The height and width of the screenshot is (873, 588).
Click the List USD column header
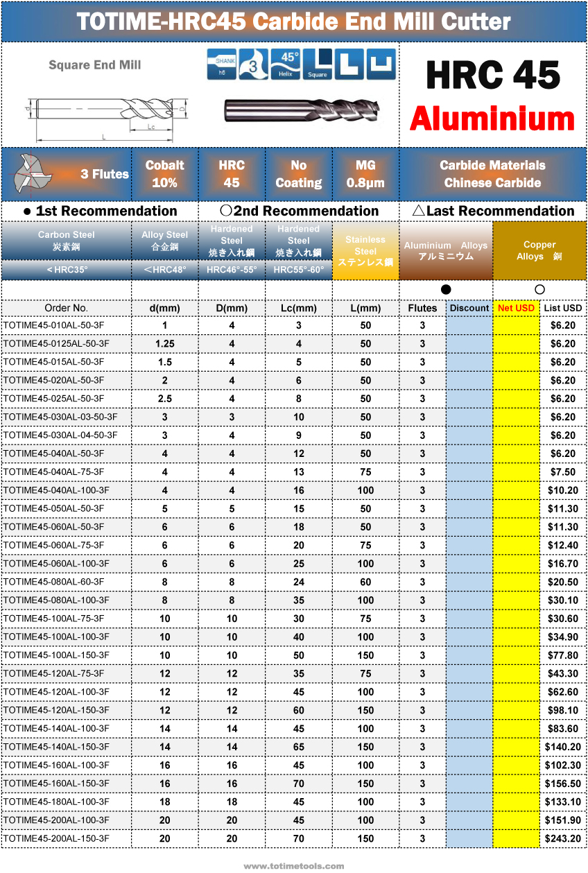pyautogui.click(x=563, y=308)
